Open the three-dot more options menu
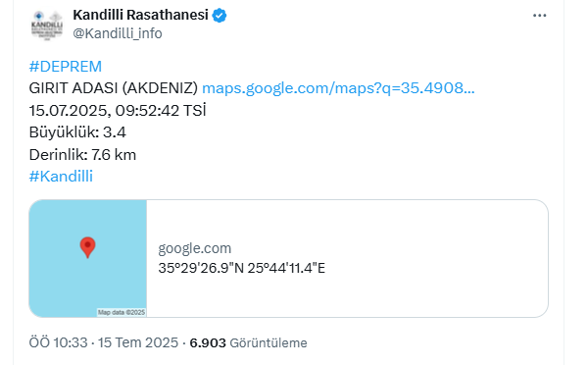 click(540, 16)
